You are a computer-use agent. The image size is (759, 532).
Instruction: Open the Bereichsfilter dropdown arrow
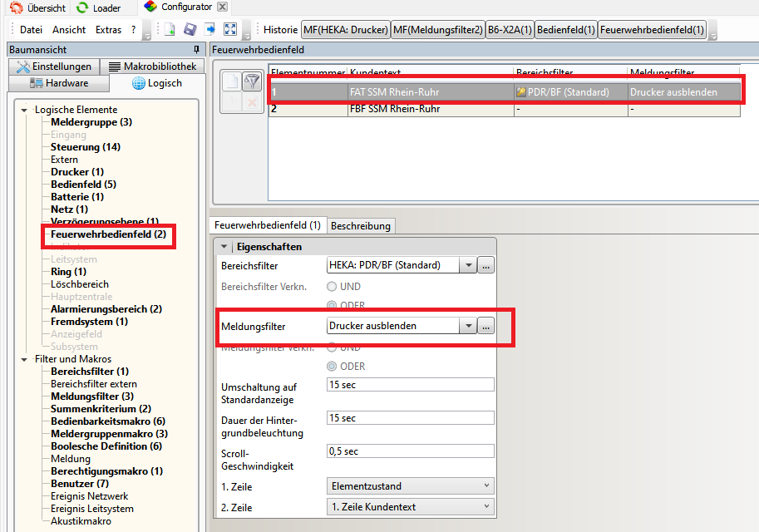468,265
